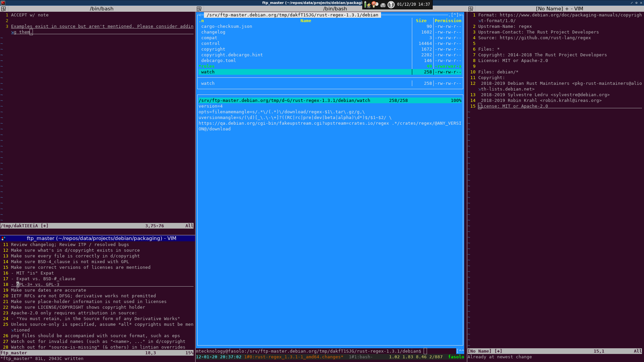Click the battery charging tray icon

coord(367,4)
